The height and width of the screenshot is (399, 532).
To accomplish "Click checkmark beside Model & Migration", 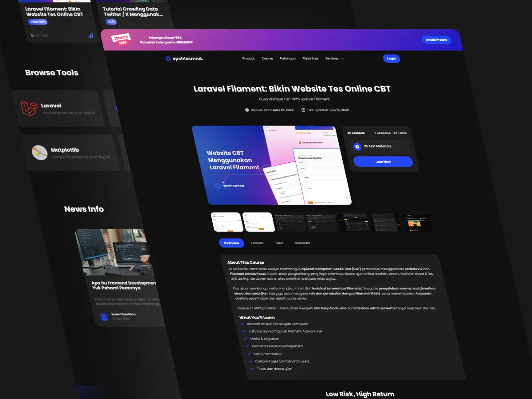I will [x=246, y=339].
